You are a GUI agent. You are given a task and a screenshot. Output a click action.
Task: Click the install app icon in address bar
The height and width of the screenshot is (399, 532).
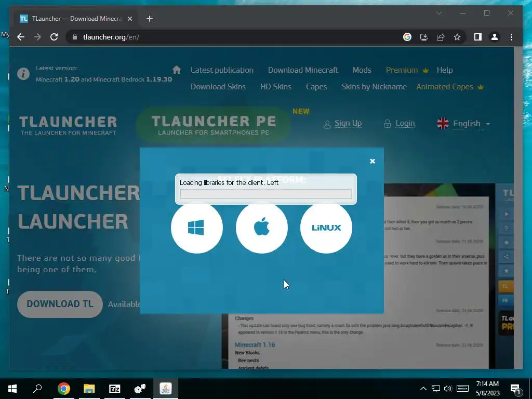(424, 37)
